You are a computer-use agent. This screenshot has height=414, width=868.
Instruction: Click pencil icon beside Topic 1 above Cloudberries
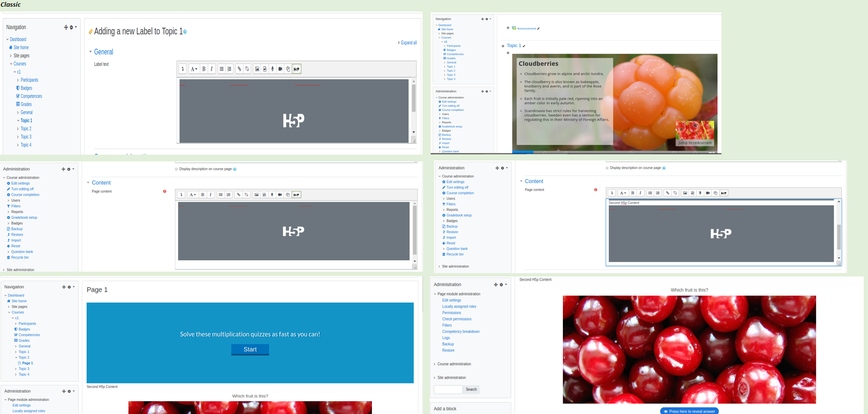tap(524, 46)
